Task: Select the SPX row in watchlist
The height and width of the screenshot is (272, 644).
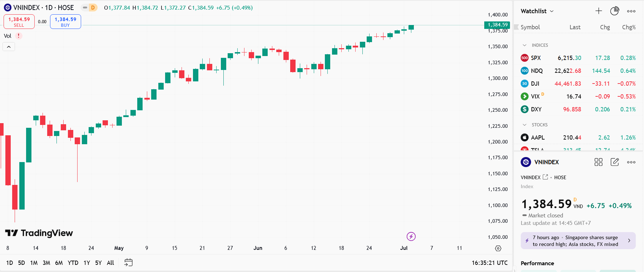Action: (578, 58)
